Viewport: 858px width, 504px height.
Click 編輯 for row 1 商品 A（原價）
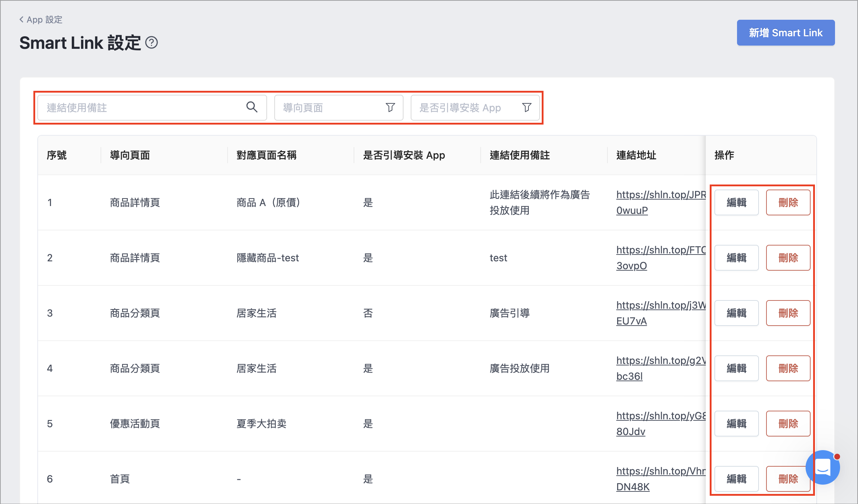(x=736, y=202)
